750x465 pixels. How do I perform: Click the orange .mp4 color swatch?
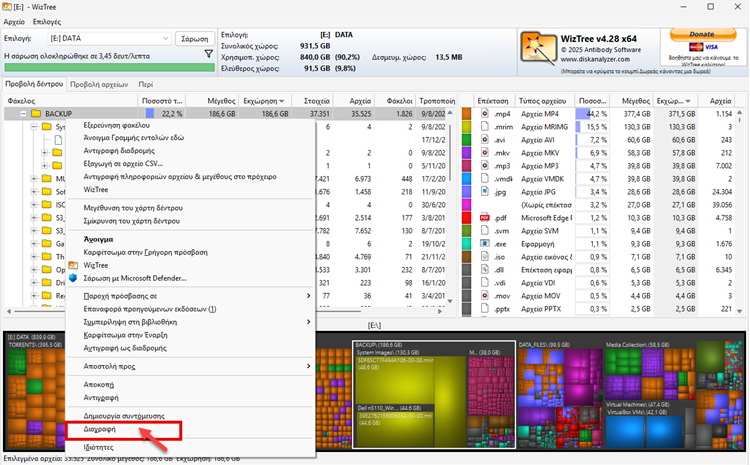[467, 114]
